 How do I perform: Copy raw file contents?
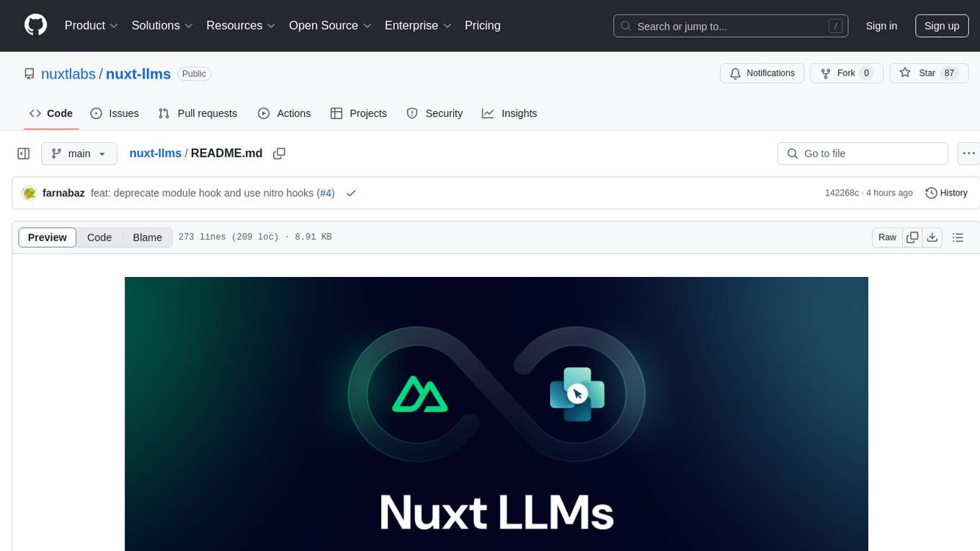[912, 237]
